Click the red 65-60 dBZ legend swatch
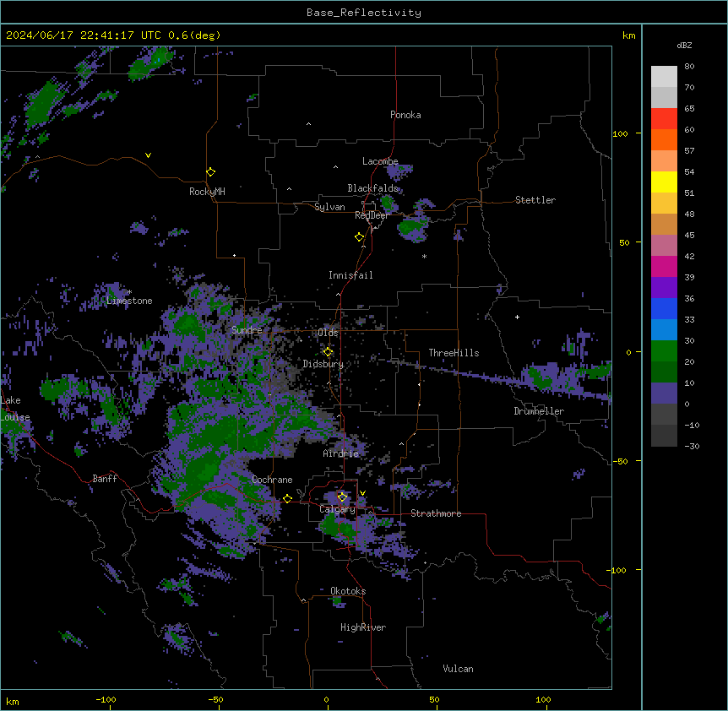This screenshot has height=711, width=728. point(664,119)
